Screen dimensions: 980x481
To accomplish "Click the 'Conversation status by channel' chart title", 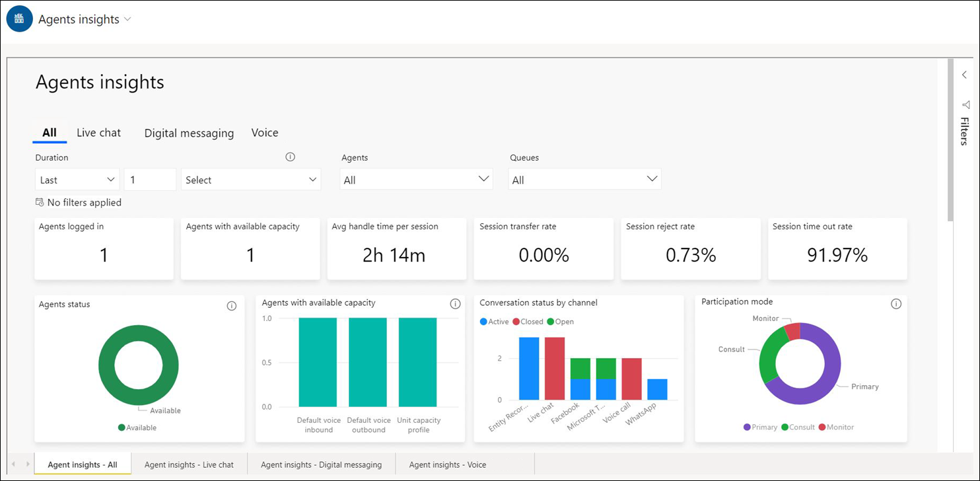I will point(538,303).
